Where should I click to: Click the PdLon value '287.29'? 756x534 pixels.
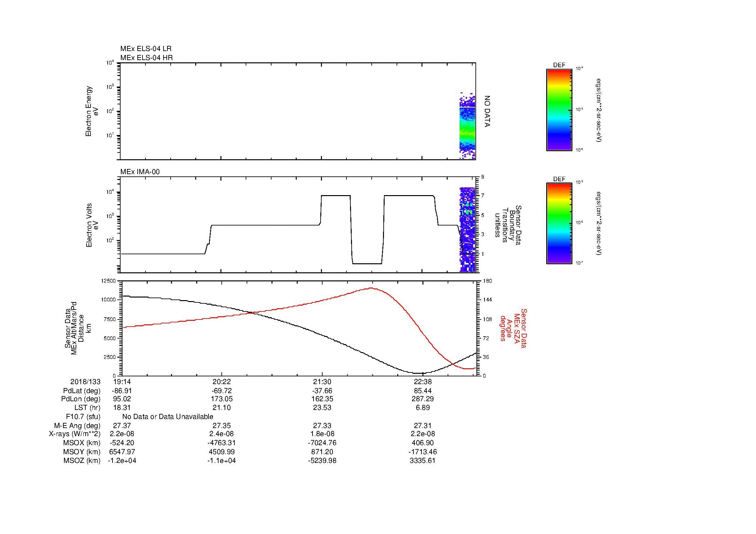click(x=422, y=399)
